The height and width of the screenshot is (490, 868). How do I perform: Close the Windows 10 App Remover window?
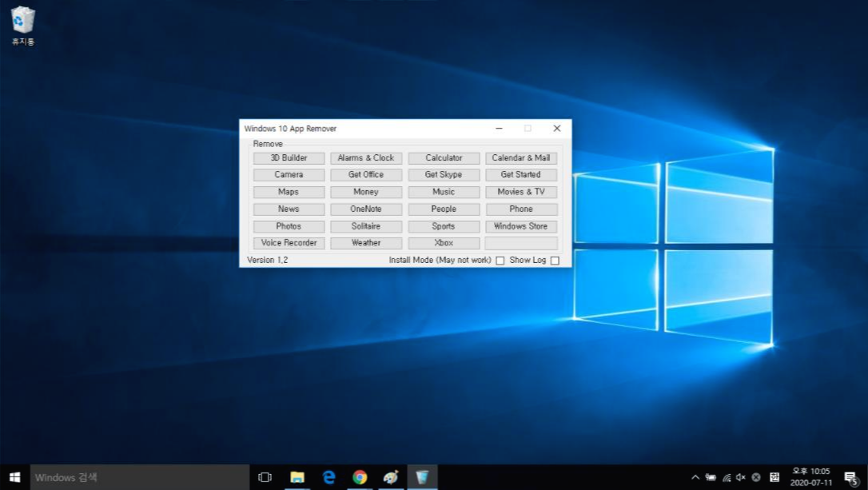click(x=557, y=129)
